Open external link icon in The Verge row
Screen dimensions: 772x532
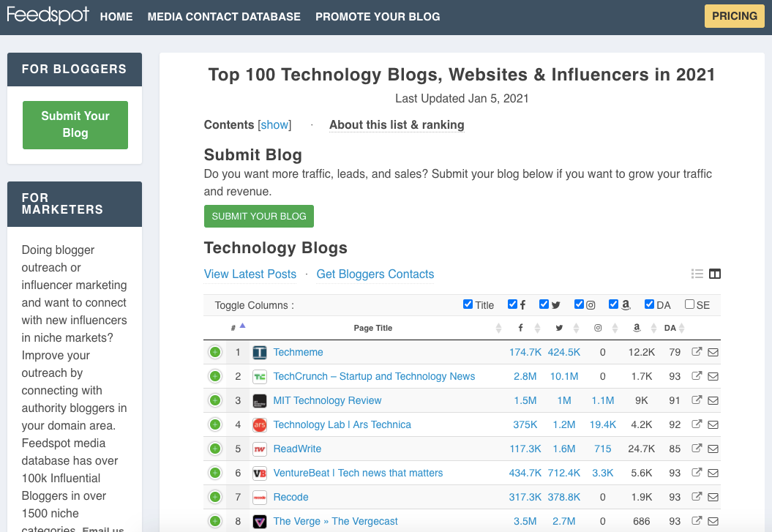[x=697, y=520]
